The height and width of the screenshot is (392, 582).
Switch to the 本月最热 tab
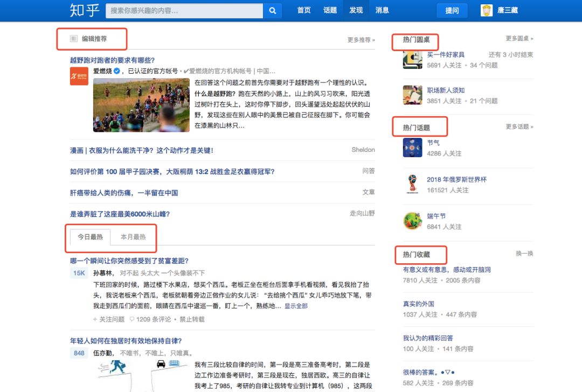(133, 237)
